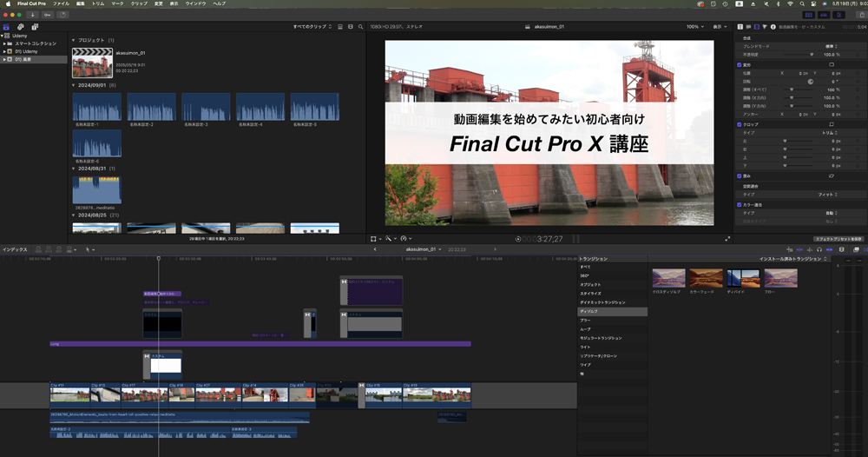Select the ディバイド transition thumbnail
This screenshot has height=457, width=868.
coord(743,278)
